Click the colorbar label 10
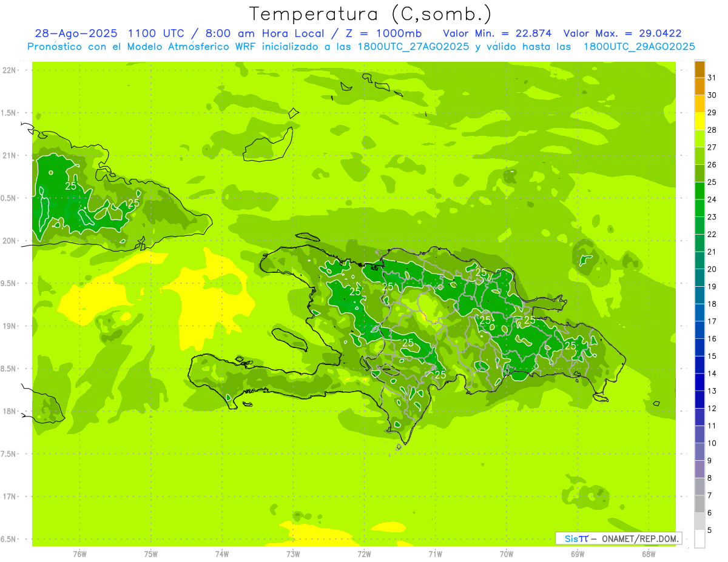 click(x=712, y=443)
